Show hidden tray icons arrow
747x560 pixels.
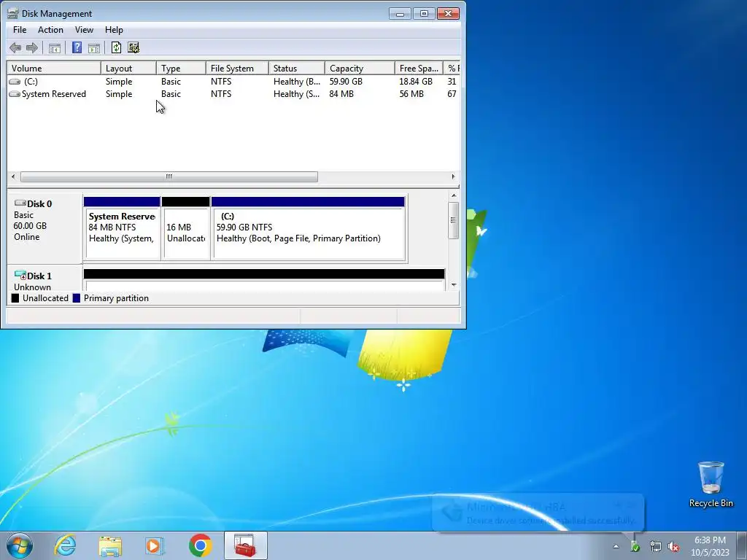(616, 546)
